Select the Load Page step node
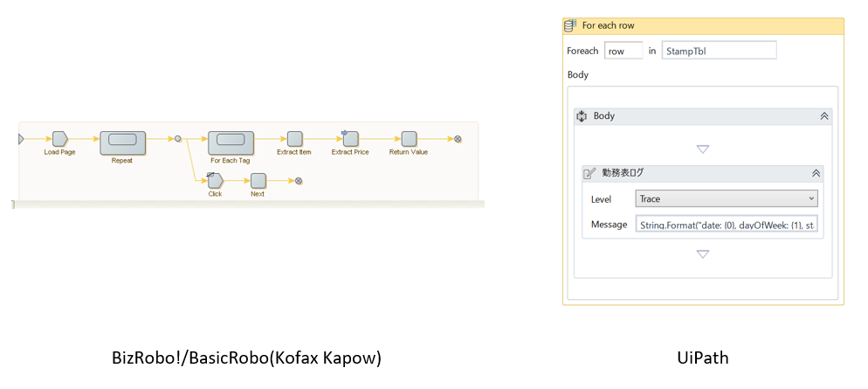868x389 pixels. click(x=59, y=139)
